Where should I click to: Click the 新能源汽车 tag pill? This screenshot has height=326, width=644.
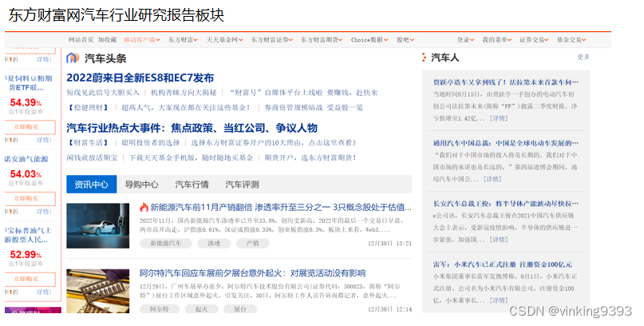coord(166,244)
